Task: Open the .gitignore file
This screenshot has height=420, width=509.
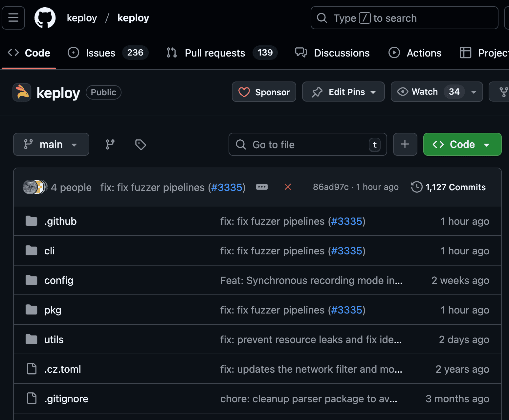Action: [66, 399]
